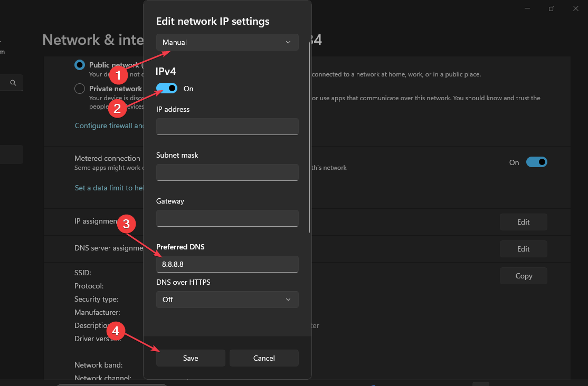Disable the Metered connection toggle

(536, 162)
